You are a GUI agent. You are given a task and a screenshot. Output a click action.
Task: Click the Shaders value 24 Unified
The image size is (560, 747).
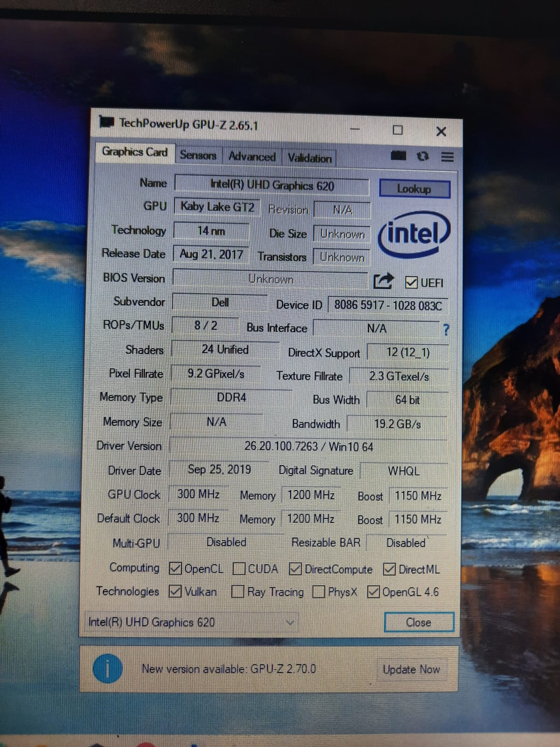(225, 349)
